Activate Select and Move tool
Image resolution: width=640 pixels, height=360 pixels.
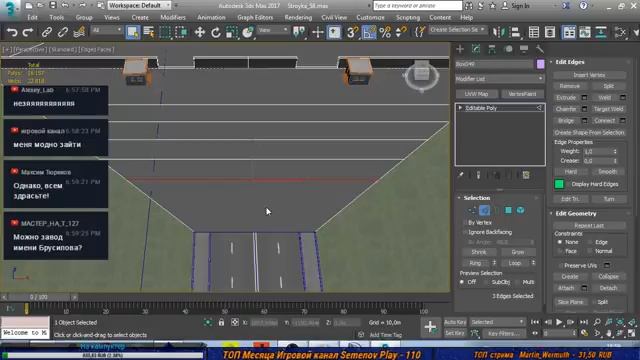click(x=200, y=32)
